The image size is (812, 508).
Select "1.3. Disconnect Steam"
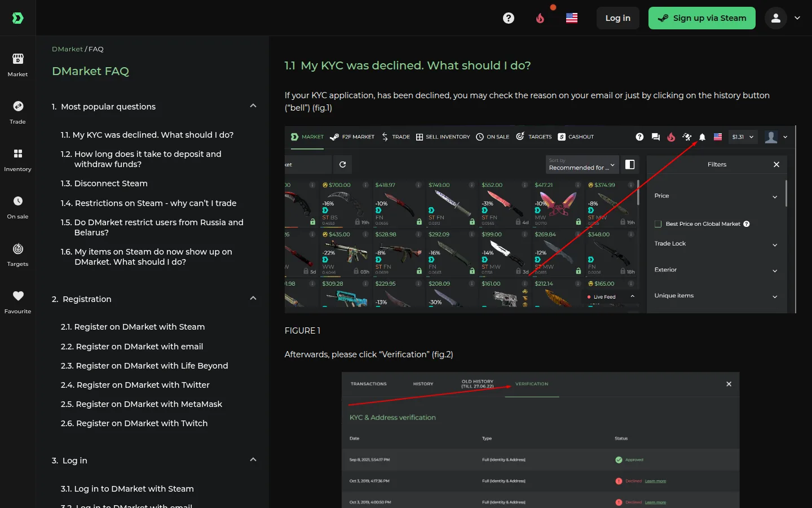(x=104, y=183)
